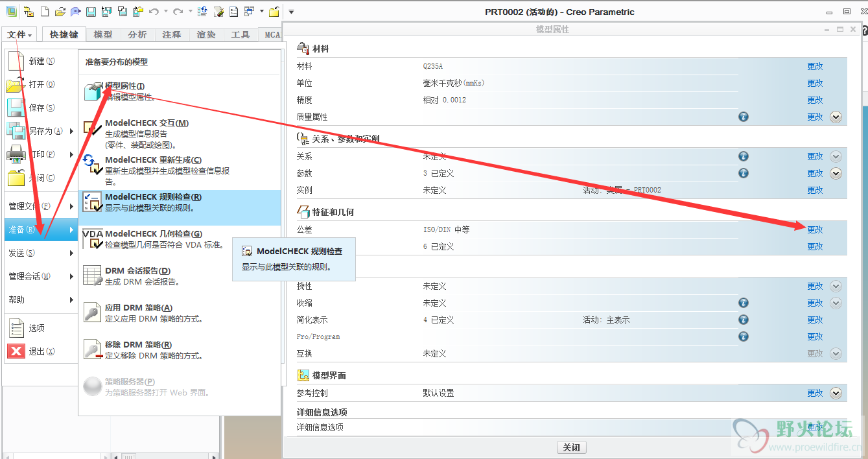Click the Save floppy icon in quick toolbar
The image size is (868, 459).
tap(91, 12)
